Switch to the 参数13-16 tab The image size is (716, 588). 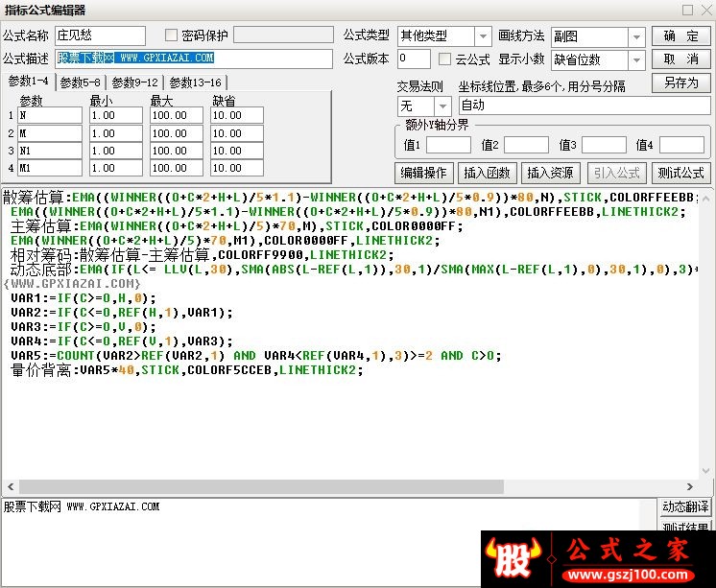(195, 82)
